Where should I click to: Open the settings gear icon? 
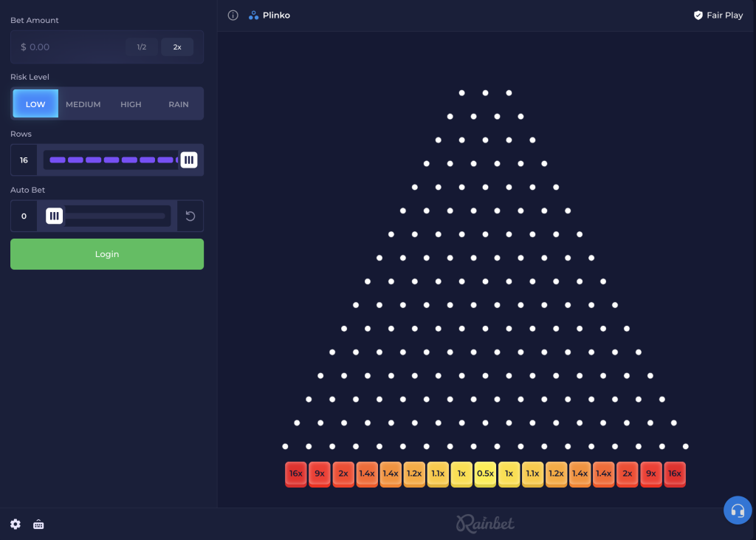(16, 524)
